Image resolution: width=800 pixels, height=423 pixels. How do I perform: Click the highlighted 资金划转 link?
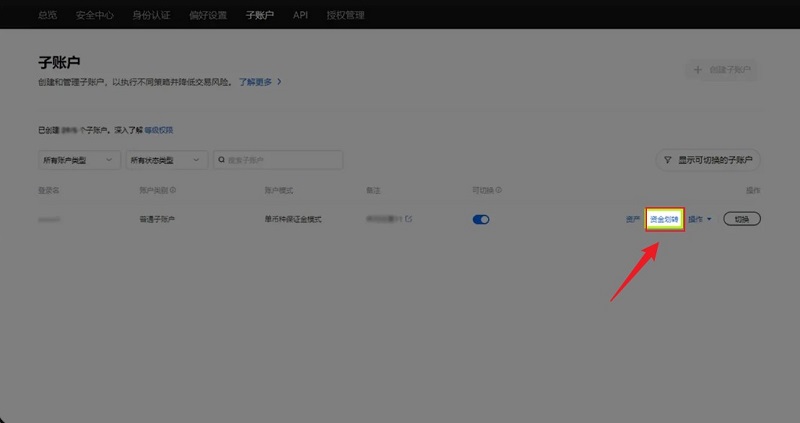pos(664,219)
